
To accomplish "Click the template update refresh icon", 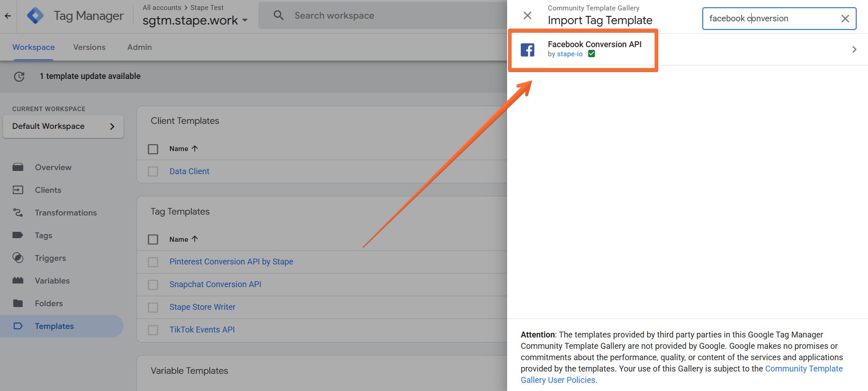I will pos(19,77).
